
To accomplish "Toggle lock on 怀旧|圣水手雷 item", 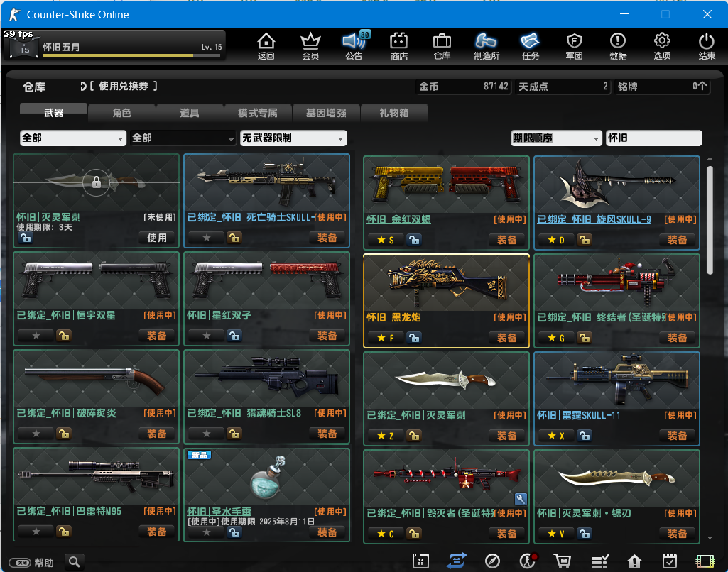I will pos(234,532).
